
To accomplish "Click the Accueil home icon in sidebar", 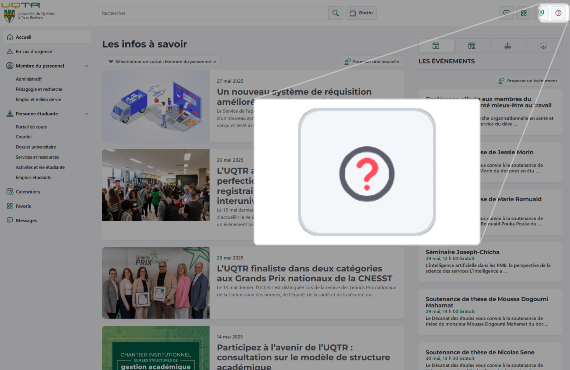I will (10, 37).
